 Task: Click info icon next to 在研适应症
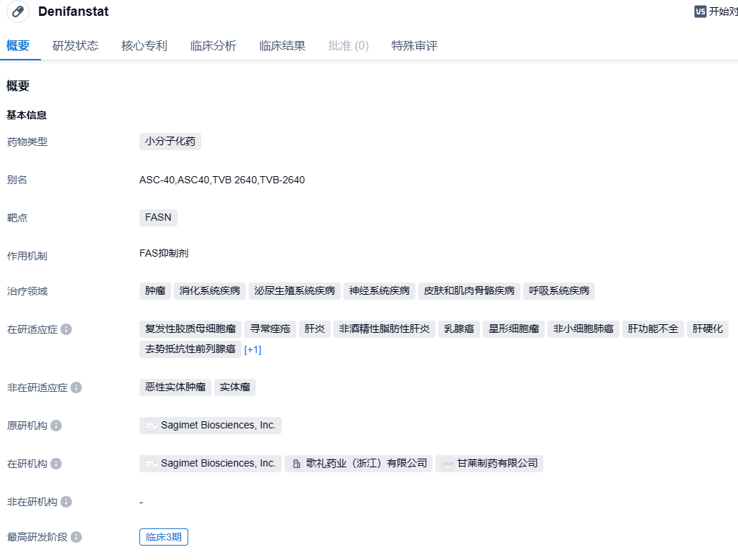coord(66,329)
